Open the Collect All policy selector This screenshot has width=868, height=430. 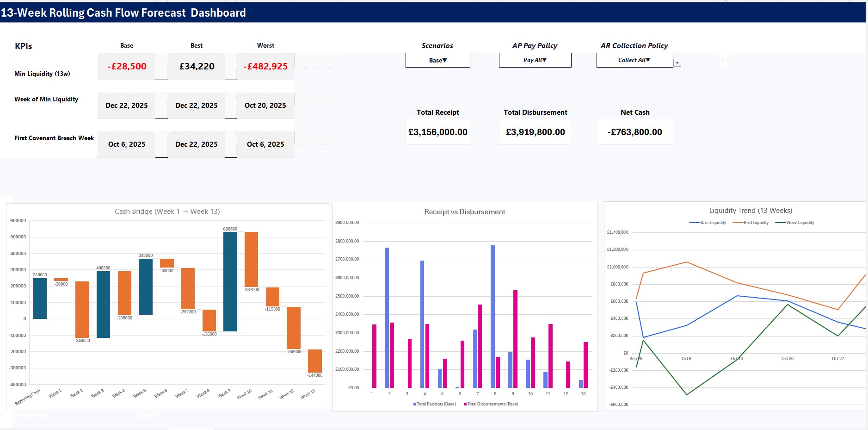634,60
